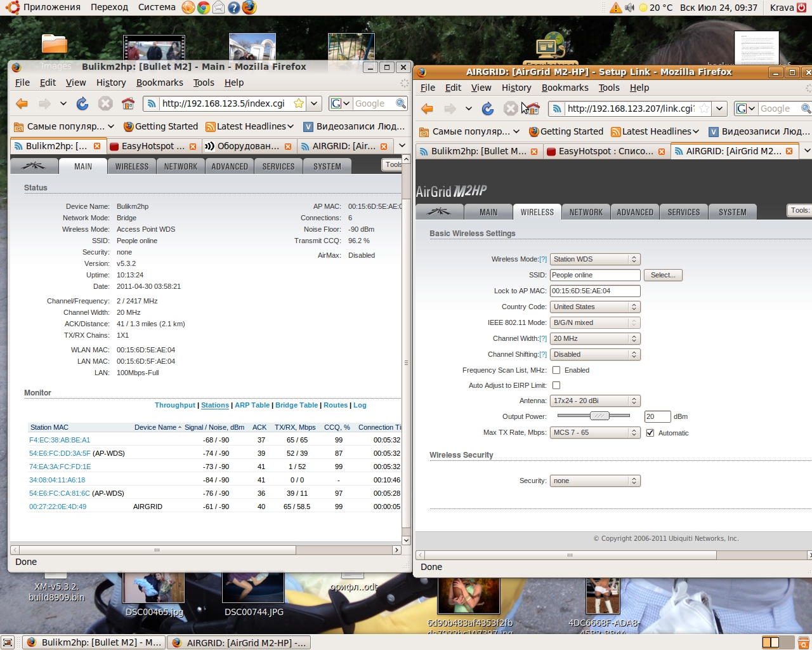
Task: Launch Chrome from the top panel
Action: 204,8
